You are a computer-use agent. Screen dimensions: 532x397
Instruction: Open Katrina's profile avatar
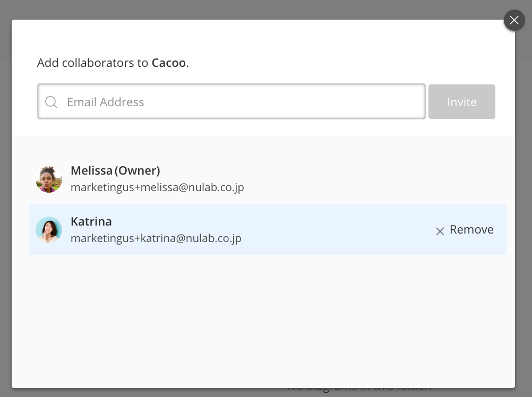49,230
